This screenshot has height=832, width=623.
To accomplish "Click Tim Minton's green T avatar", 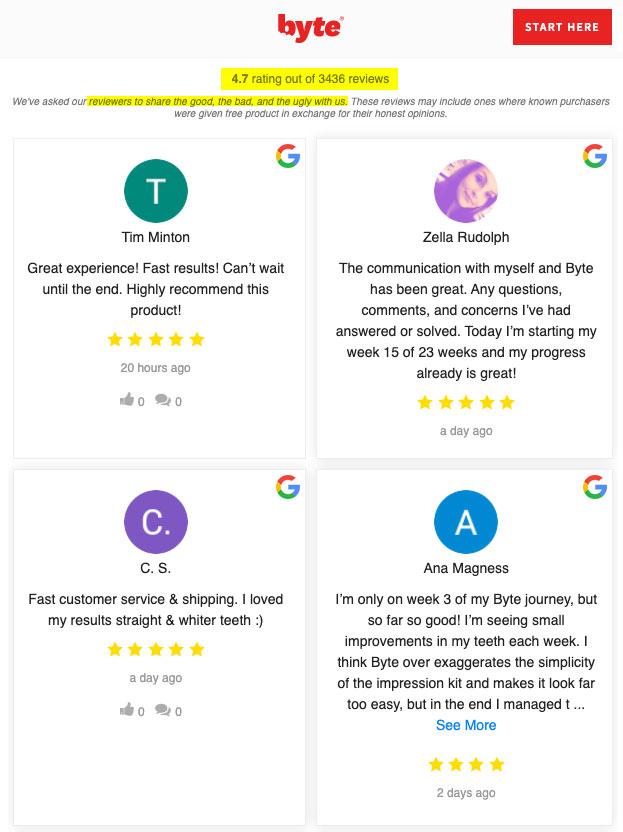I will click(x=155, y=191).
